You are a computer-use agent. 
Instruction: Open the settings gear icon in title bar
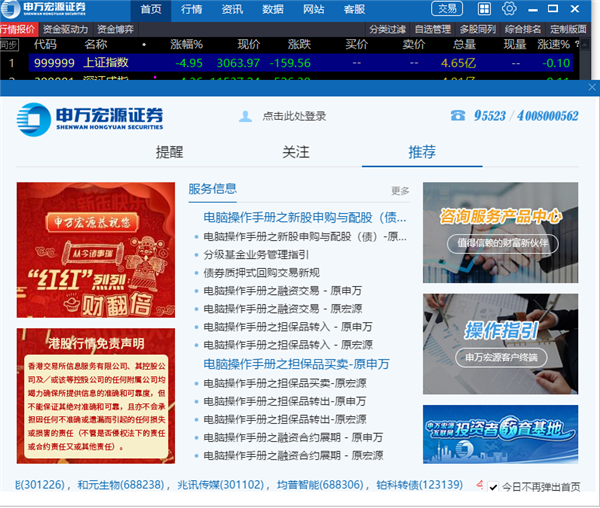coord(509,8)
